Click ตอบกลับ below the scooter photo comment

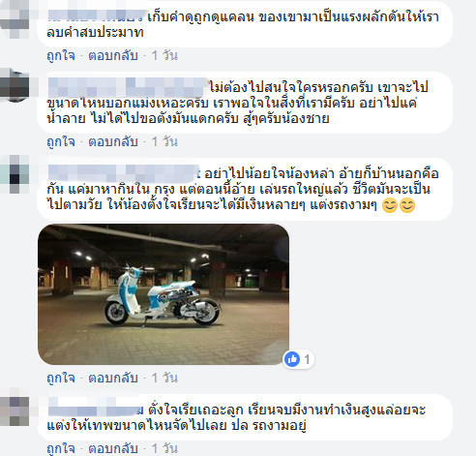pos(113,378)
